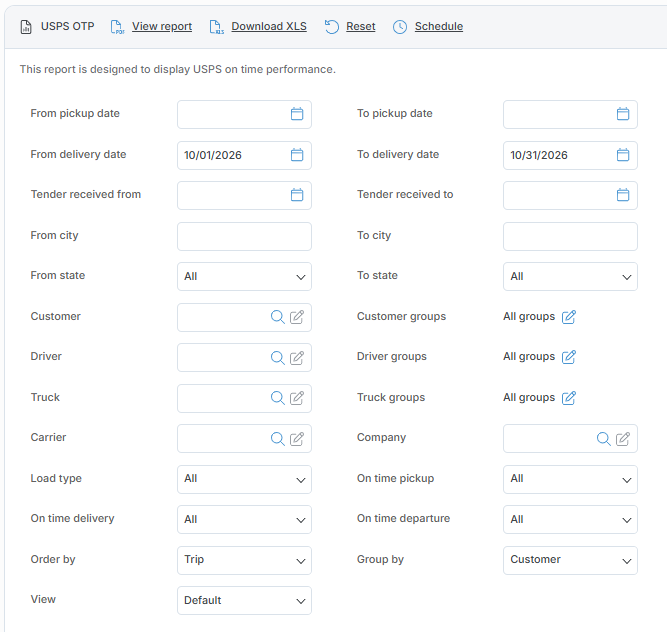Open calendar for Tender received from
The width and height of the screenshot is (667, 632).
297,195
